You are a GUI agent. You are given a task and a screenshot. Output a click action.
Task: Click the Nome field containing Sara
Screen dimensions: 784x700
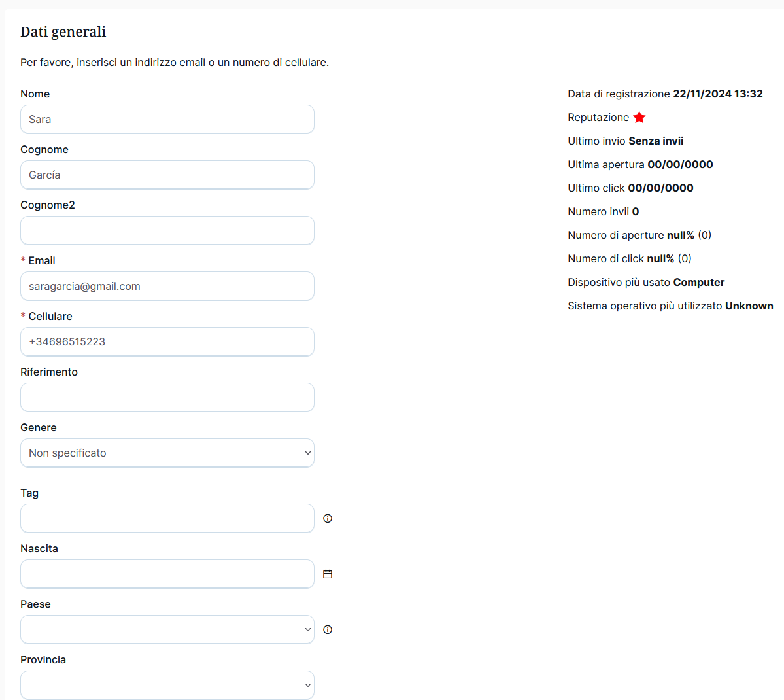(167, 119)
